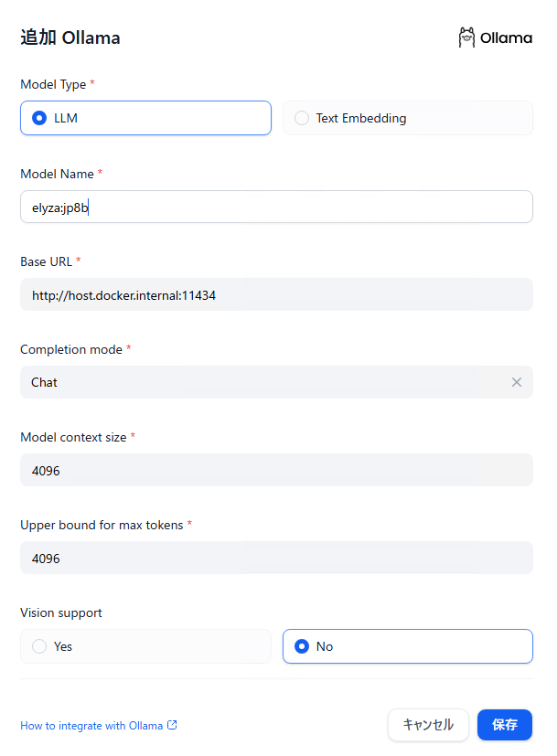Click the Text Embedding radio circle

pos(302,118)
